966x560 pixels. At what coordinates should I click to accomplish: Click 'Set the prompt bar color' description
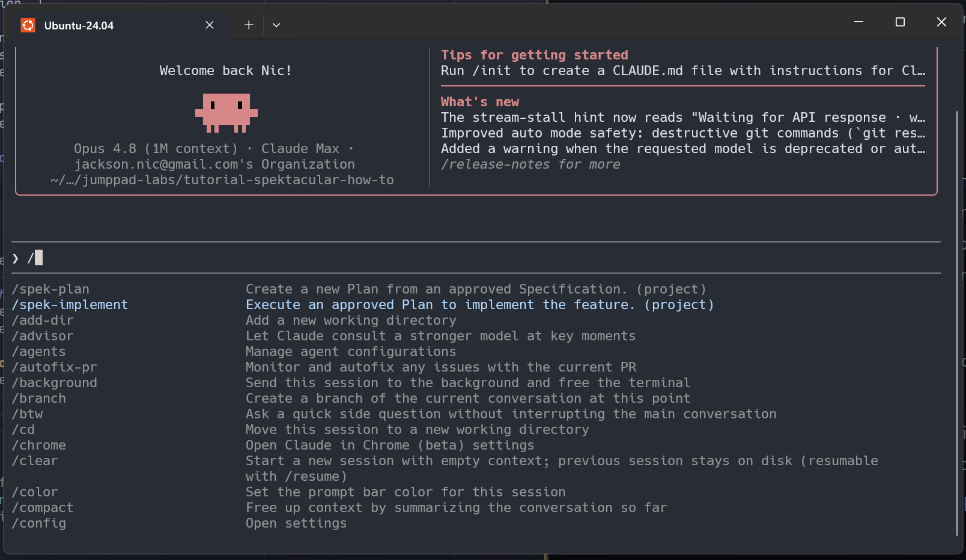[x=406, y=492]
